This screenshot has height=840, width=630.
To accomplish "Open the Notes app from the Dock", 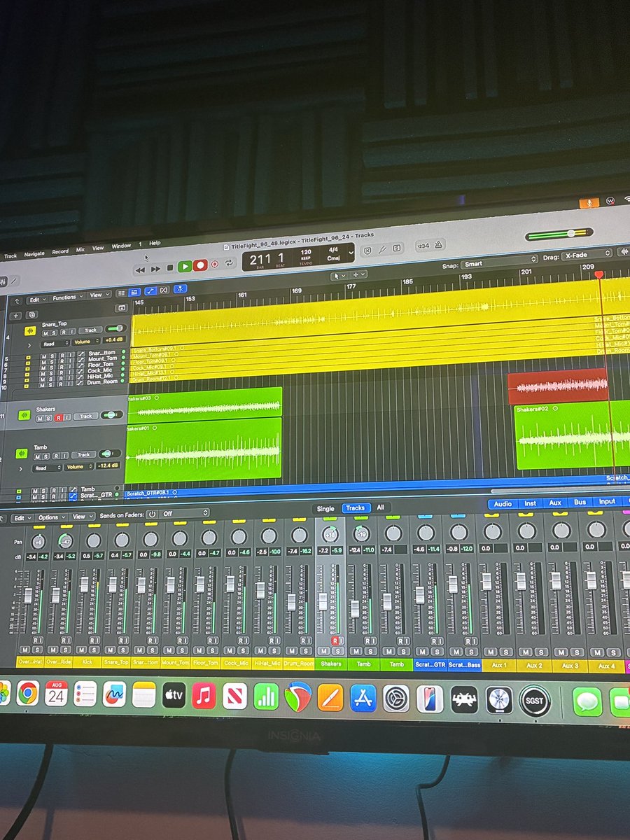I will pyautogui.click(x=143, y=695).
